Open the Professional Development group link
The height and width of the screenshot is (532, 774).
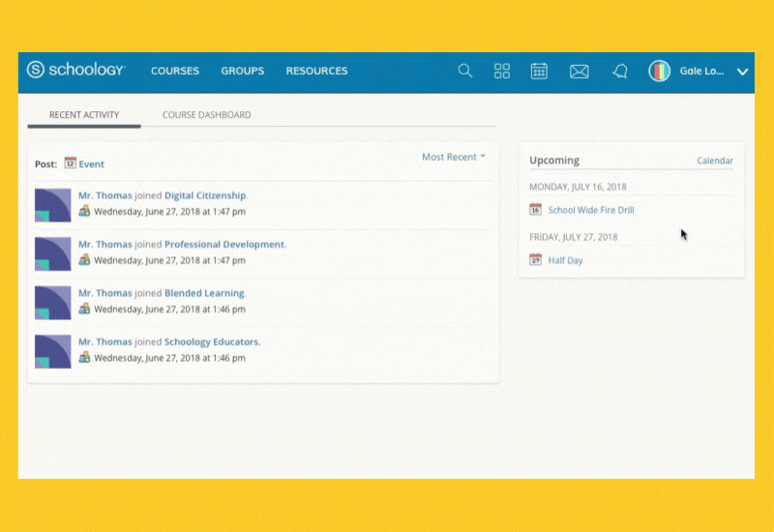(x=224, y=245)
